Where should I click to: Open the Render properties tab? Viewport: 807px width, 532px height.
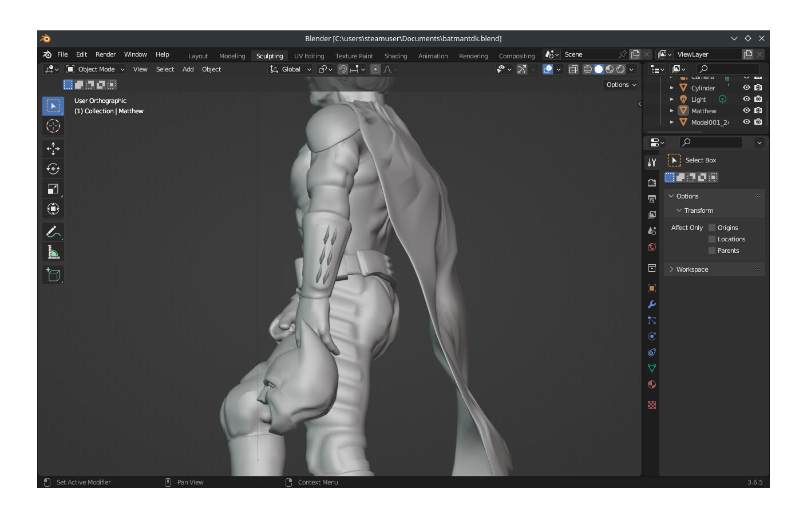coord(652,183)
